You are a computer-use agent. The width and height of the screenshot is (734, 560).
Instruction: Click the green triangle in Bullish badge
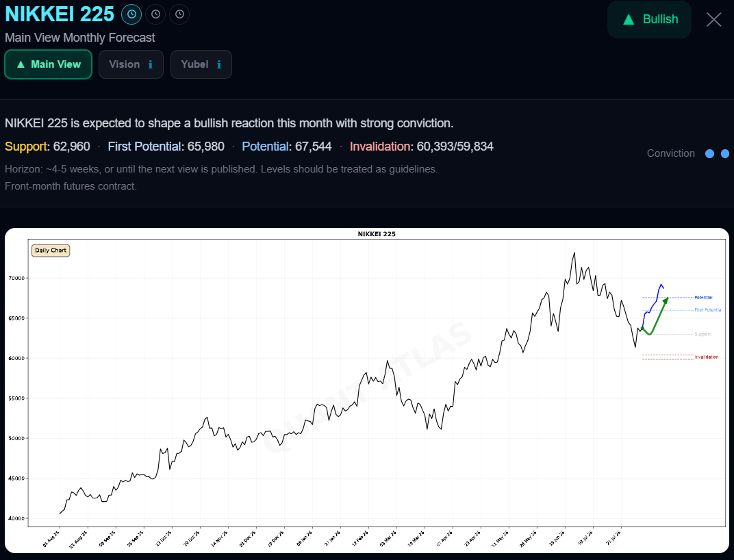pyautogui.click(x=629, y=19)
